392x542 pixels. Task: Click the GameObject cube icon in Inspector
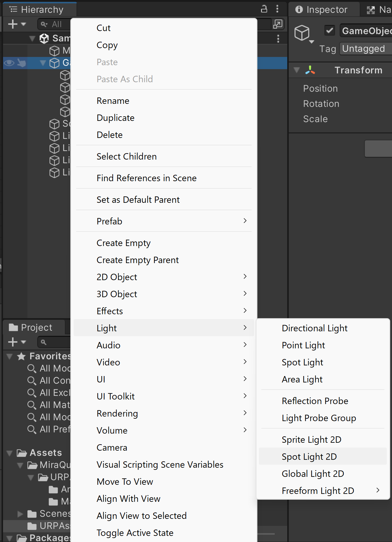click(x=302, y=33)
